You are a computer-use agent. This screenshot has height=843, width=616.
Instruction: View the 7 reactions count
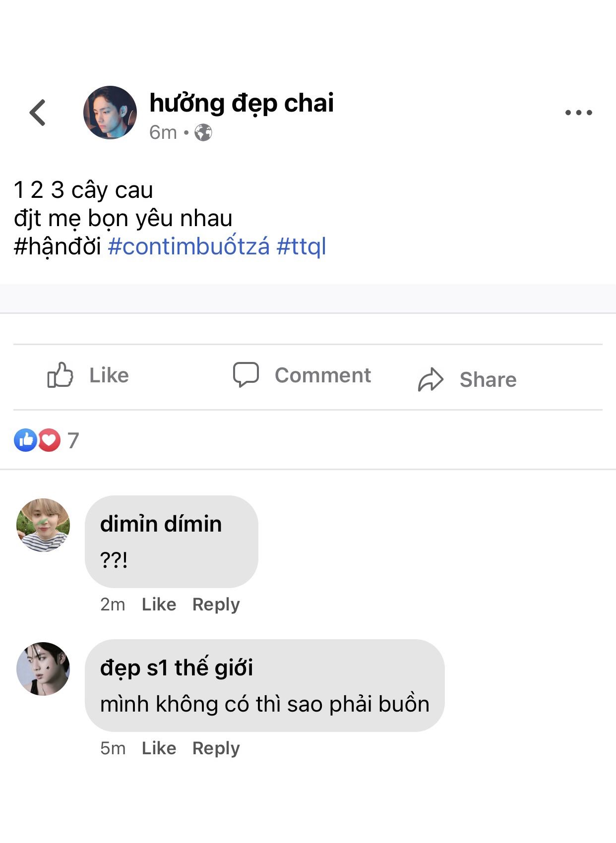point(73,440)
